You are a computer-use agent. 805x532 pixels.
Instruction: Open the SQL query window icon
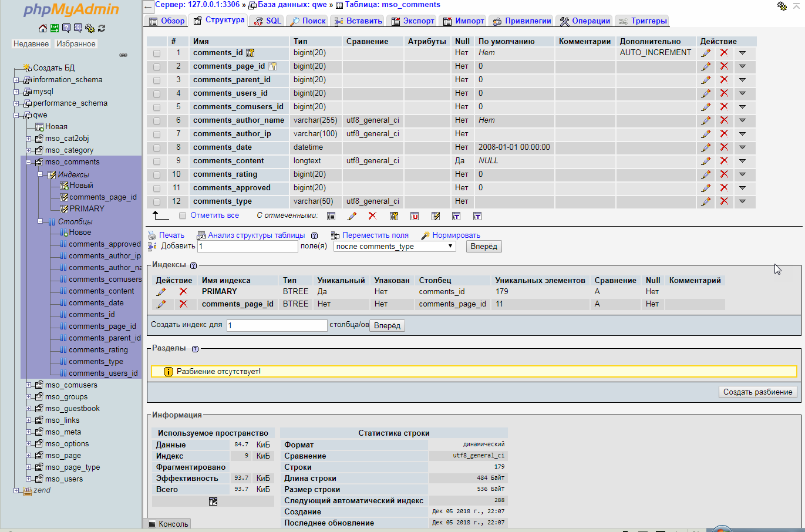78,28
